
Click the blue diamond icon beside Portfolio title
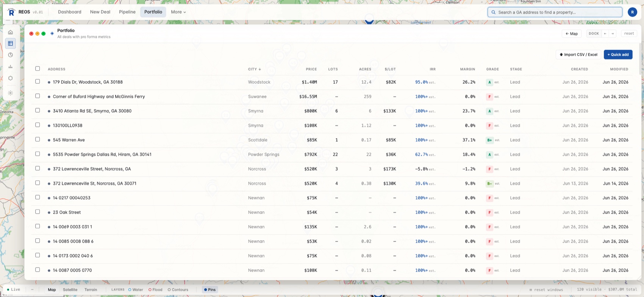coord(52,33)
